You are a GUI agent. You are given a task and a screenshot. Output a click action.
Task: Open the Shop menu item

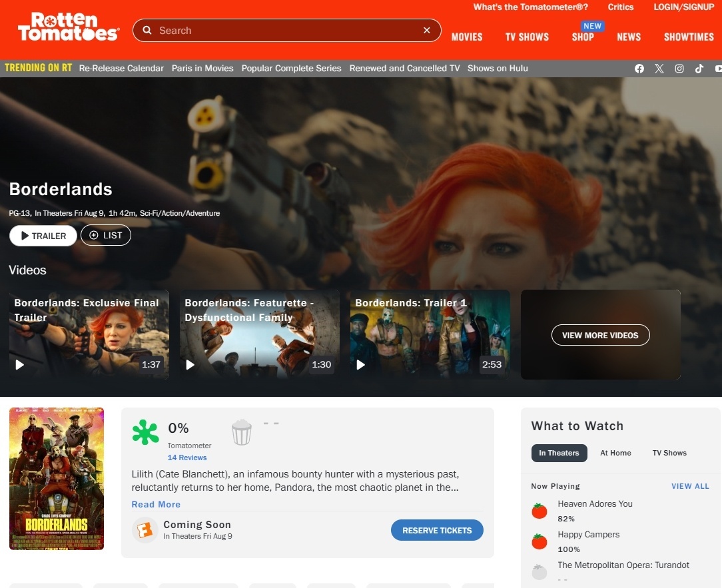coord(583,37)
